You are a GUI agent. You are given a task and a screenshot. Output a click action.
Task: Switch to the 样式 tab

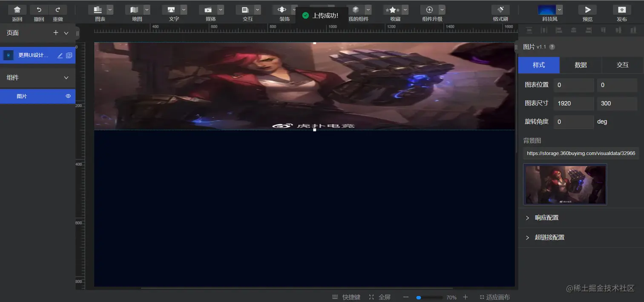click(539, 65)
